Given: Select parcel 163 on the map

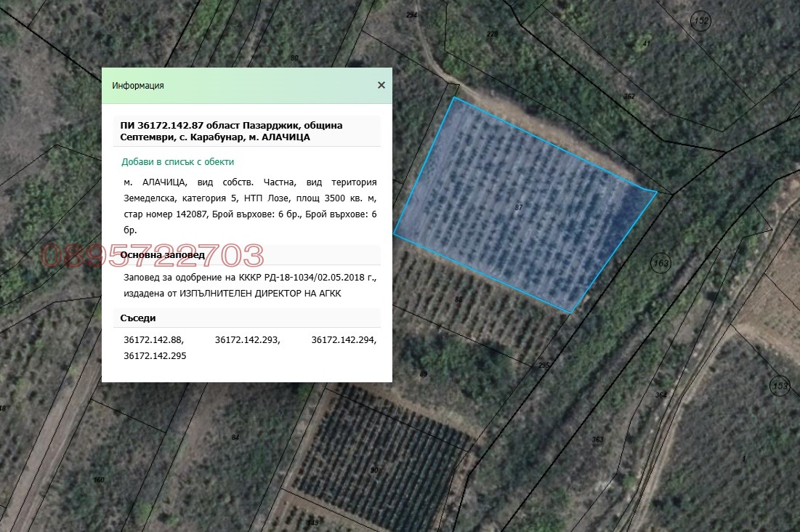Looking at the screenshot, I should pyautogui.click(x=662, y=262).
